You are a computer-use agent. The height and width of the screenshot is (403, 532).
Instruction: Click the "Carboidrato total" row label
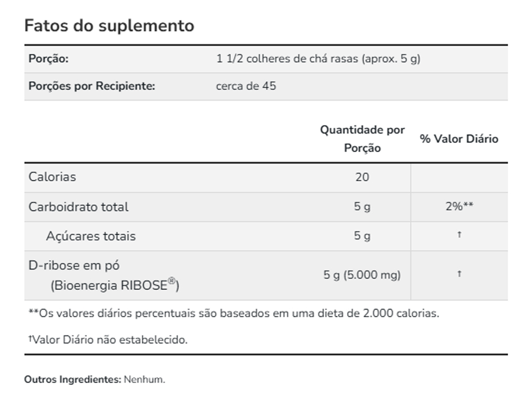click(78, 207)
